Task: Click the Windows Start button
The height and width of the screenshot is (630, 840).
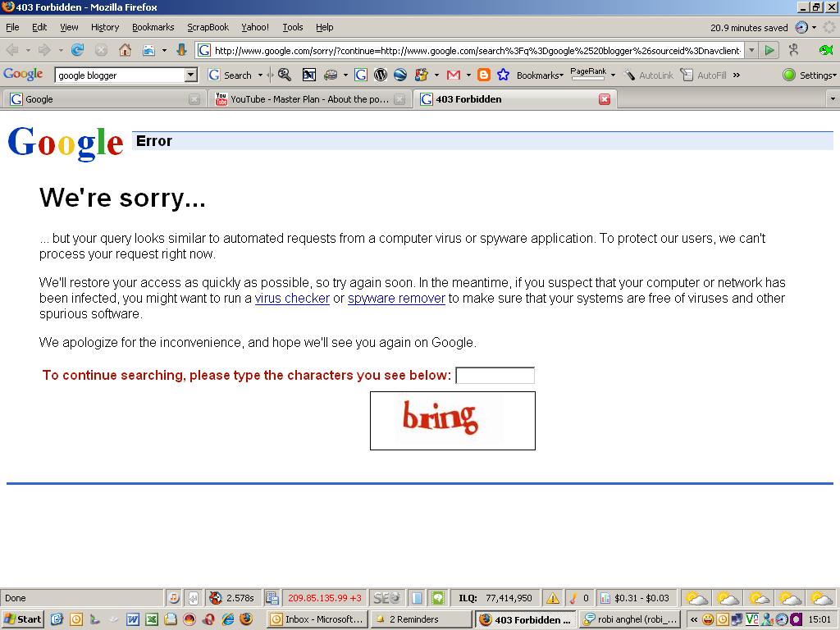Action: 22,619
